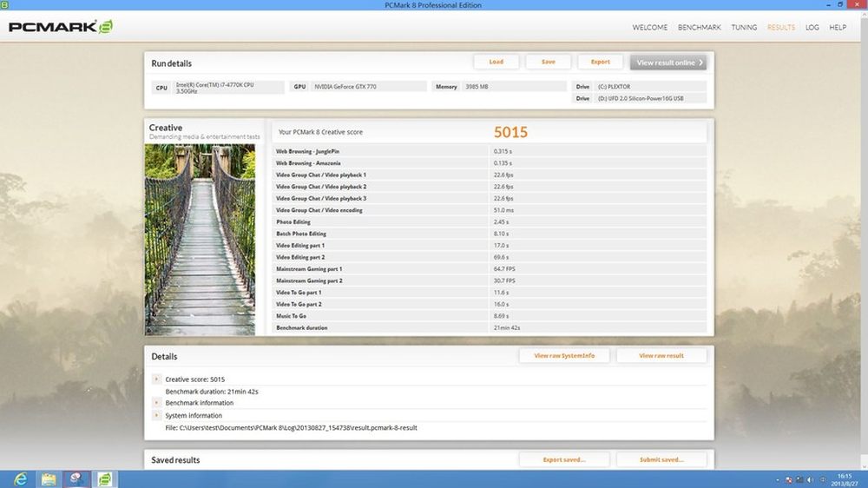Click the Music To Go row
Screen dimensions: 868x488
490,316
